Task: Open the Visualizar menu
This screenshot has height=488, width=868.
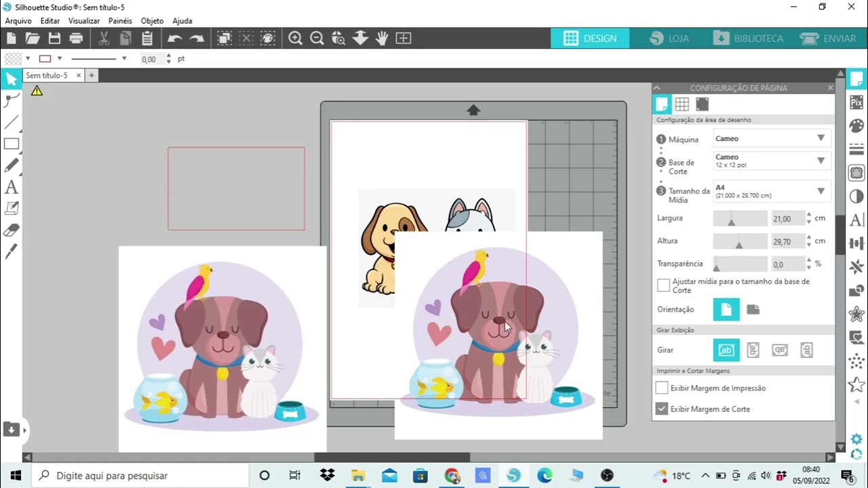Action: (x=84, y=21)
